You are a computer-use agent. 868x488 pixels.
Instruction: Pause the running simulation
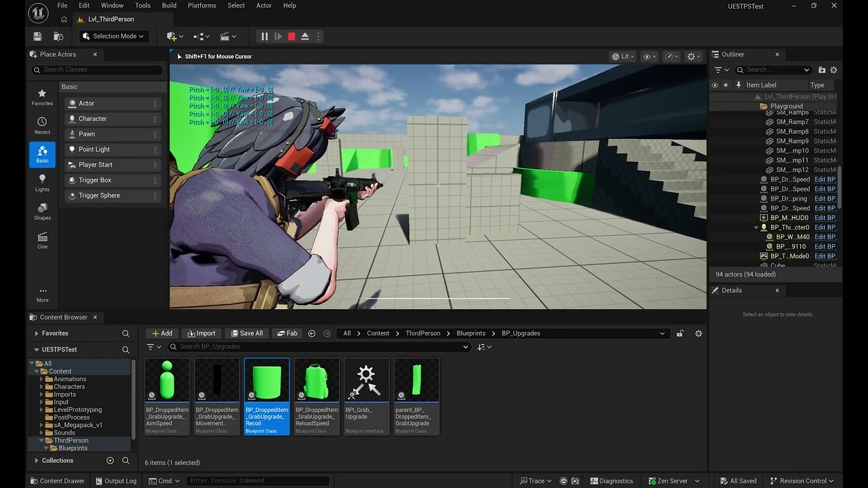coord(264,37)
